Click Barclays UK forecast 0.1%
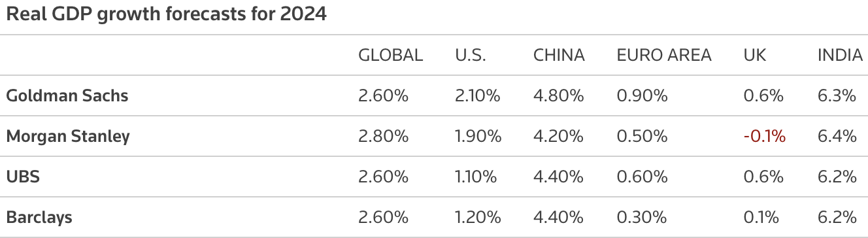The width and height of the screenshot is (868, 238). [763, 217]
